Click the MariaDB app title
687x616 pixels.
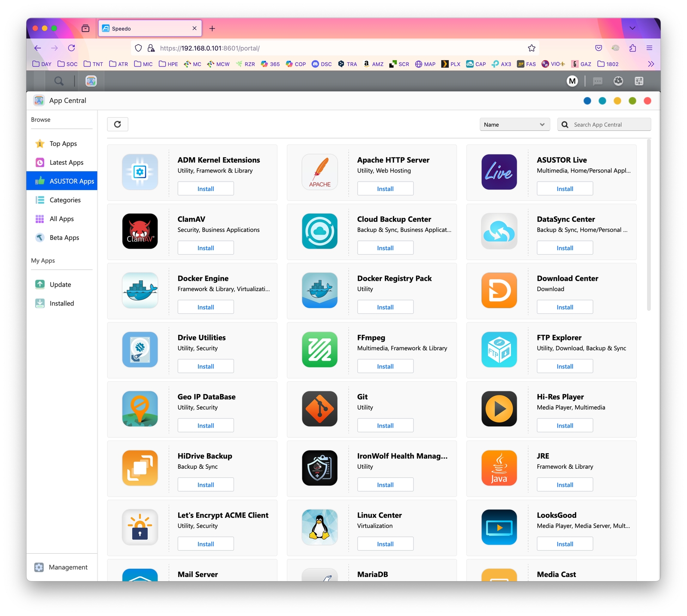(x=373, y=574)
